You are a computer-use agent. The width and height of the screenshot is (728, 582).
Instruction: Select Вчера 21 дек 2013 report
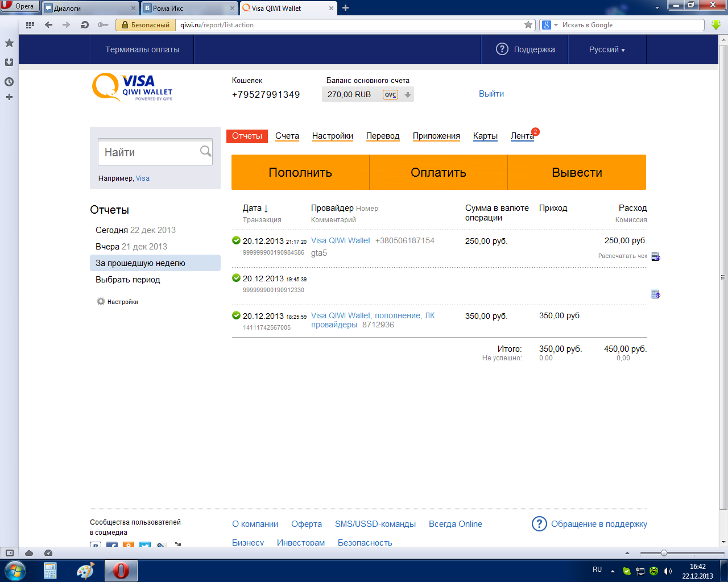[x=131, y=247]
